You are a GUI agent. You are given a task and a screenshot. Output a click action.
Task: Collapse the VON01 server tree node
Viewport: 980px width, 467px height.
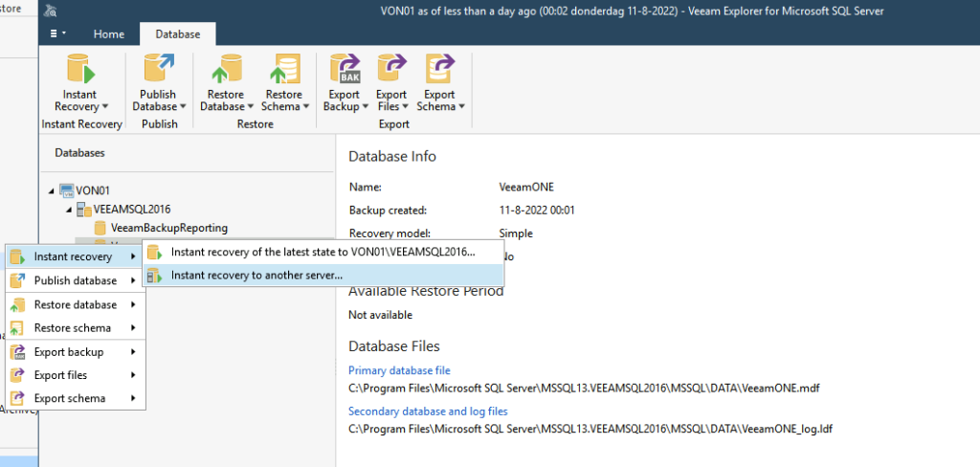point(51,190)
